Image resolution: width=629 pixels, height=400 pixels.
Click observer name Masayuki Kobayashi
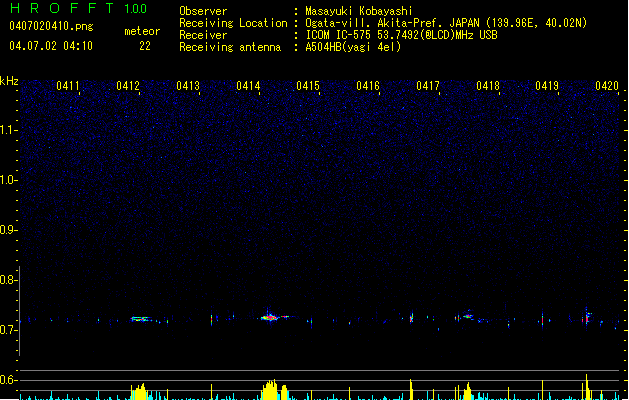pyautogui.click(x=359, y=11)
